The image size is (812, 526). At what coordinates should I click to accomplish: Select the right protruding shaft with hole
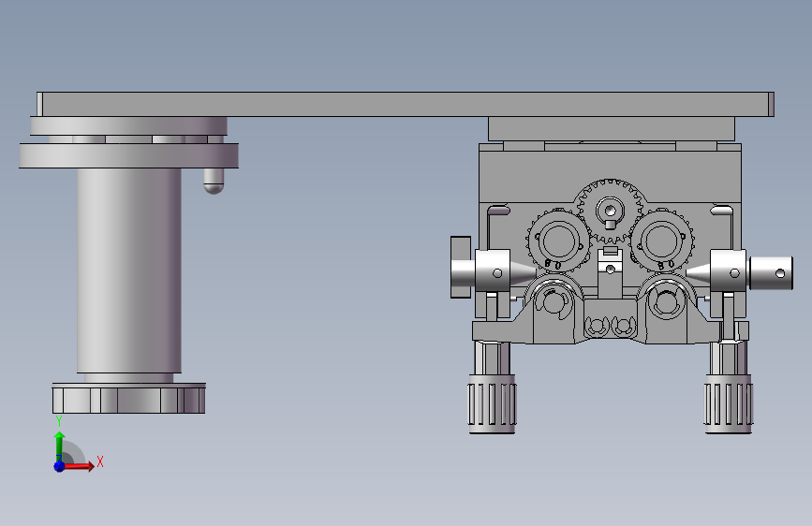click(x=771, y=273)
